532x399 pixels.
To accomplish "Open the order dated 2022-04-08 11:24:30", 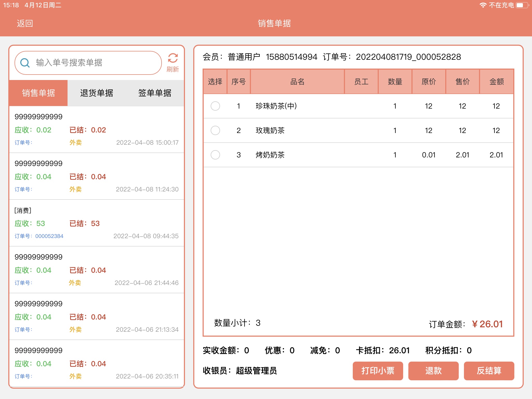I will pyautogui.click(x=97, y=176).
